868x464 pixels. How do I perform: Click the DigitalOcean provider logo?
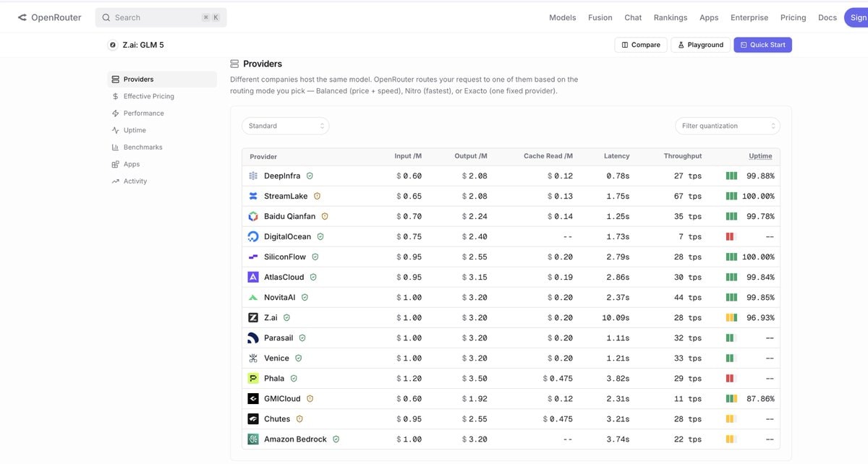[x=253, y=236]
